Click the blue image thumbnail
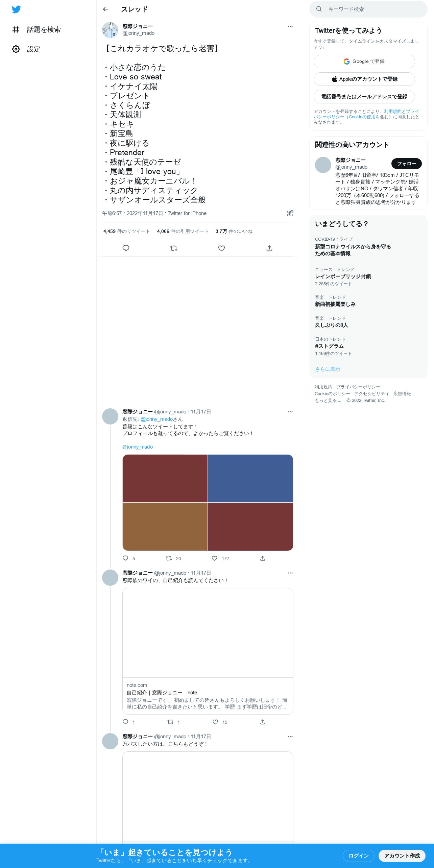 (250, 478)
